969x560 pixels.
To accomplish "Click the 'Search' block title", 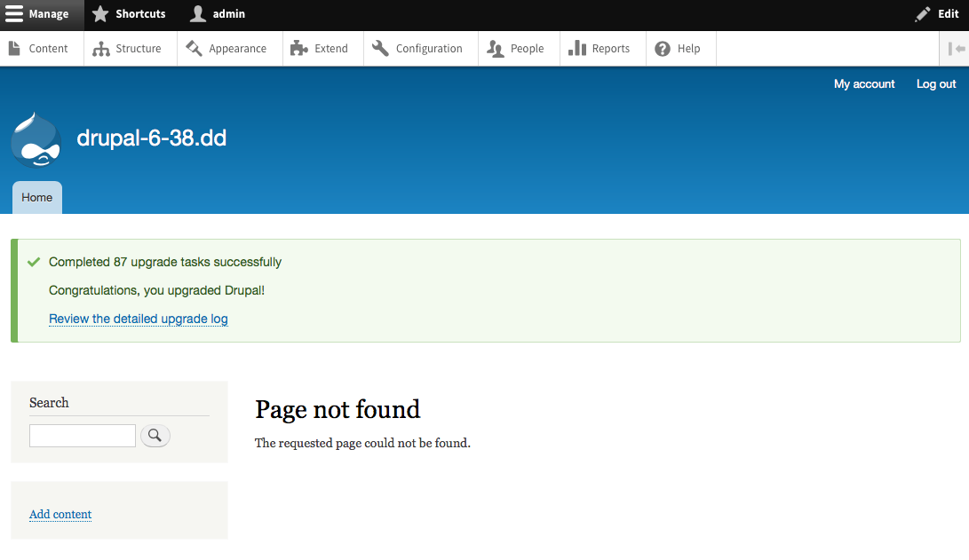I will pyautogui.click(x=49, y=403).
